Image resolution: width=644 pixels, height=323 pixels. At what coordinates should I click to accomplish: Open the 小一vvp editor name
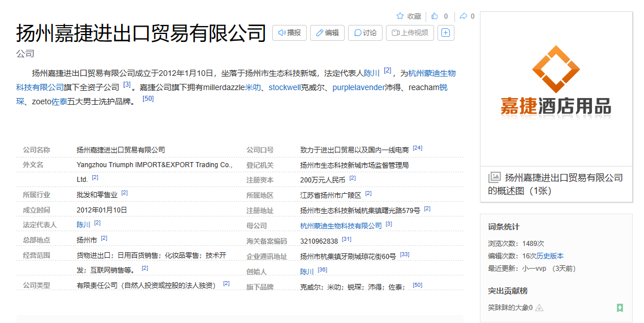pos(534,268)
